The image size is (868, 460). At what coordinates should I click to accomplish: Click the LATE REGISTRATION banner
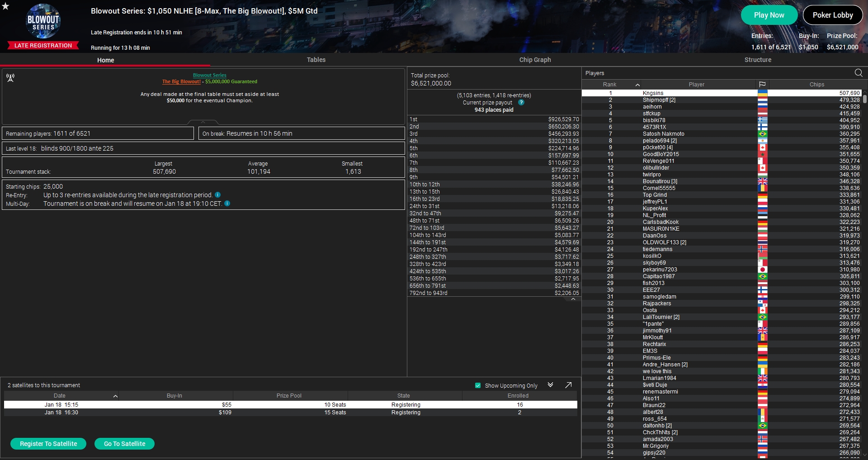(x=43, y=45)
